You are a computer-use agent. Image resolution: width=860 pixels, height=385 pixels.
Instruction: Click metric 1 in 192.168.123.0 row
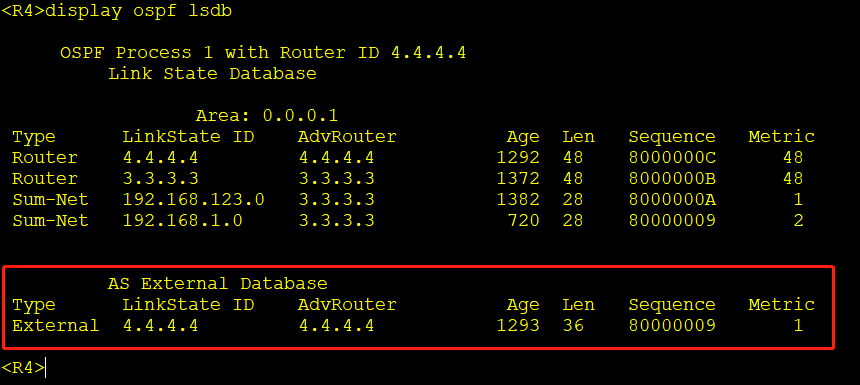point(799,200)
